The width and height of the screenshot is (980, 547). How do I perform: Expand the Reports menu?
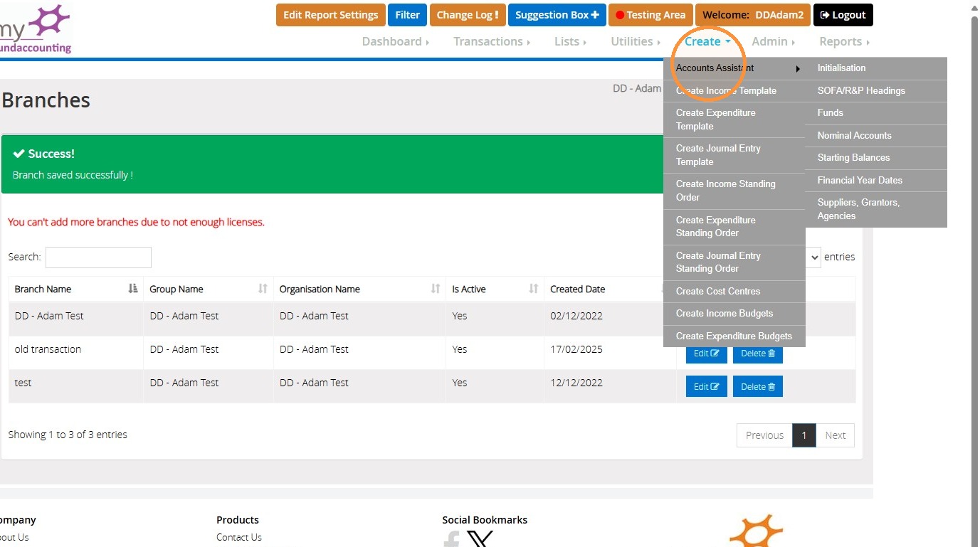tap(844, 41)
